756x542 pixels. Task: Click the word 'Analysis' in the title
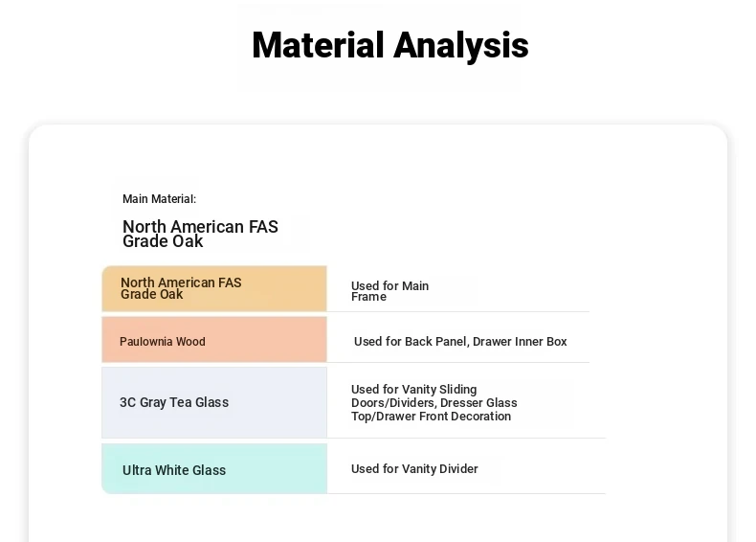click(461, 45)
